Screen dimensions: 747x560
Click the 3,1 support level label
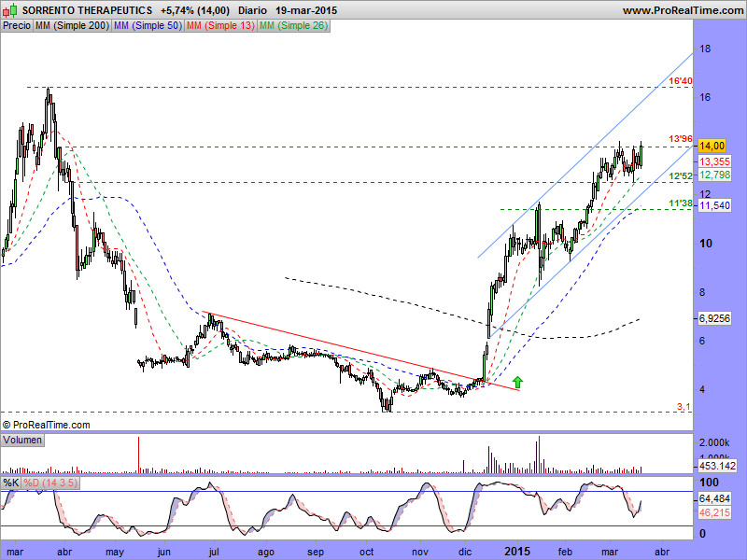[684, 407]
